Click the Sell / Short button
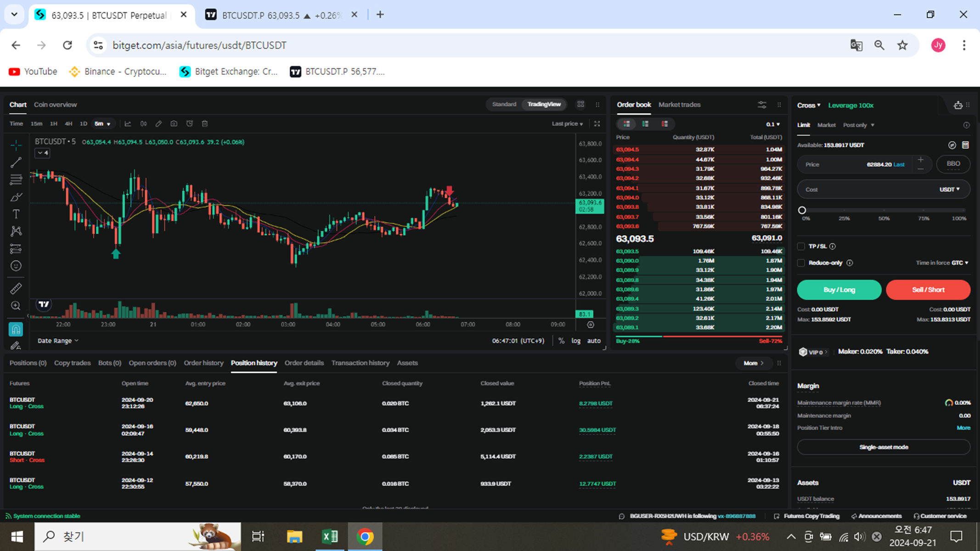The height and width of the screenshot is (551, 980). pos(928,290)
